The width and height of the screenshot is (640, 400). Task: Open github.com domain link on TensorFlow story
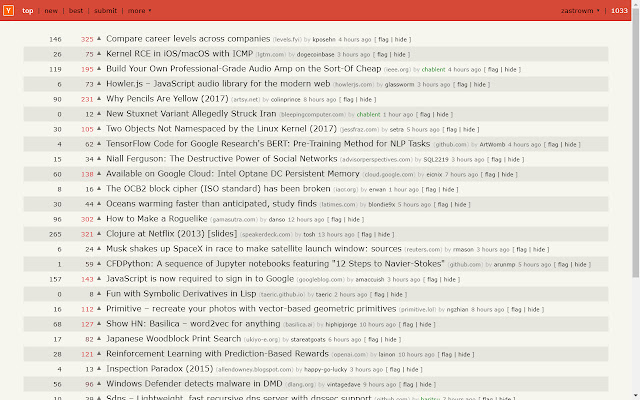click(451, 144)
